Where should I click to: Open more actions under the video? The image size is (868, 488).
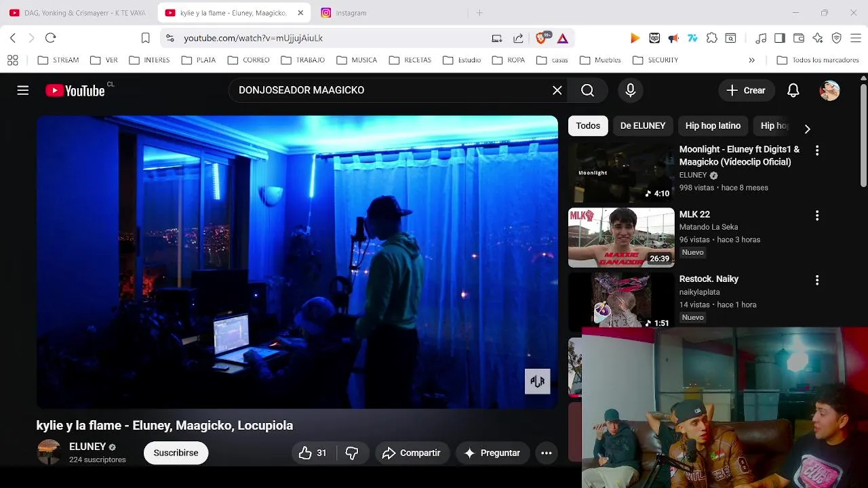pos(547,453)
